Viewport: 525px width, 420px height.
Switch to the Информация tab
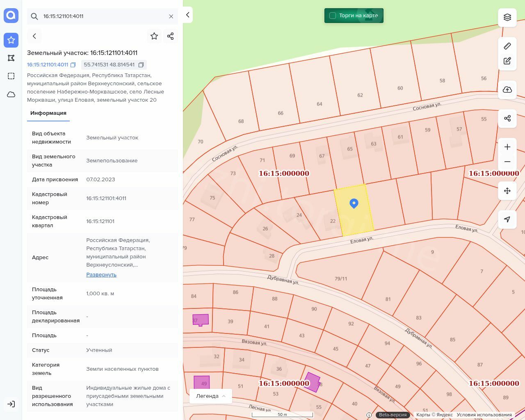coord(48,113)
